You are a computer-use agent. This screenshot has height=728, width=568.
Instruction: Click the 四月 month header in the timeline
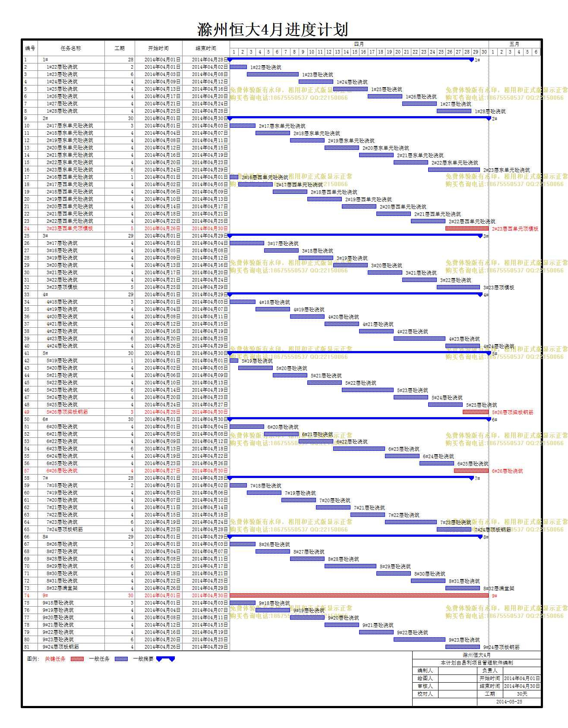tap(359, 44)
